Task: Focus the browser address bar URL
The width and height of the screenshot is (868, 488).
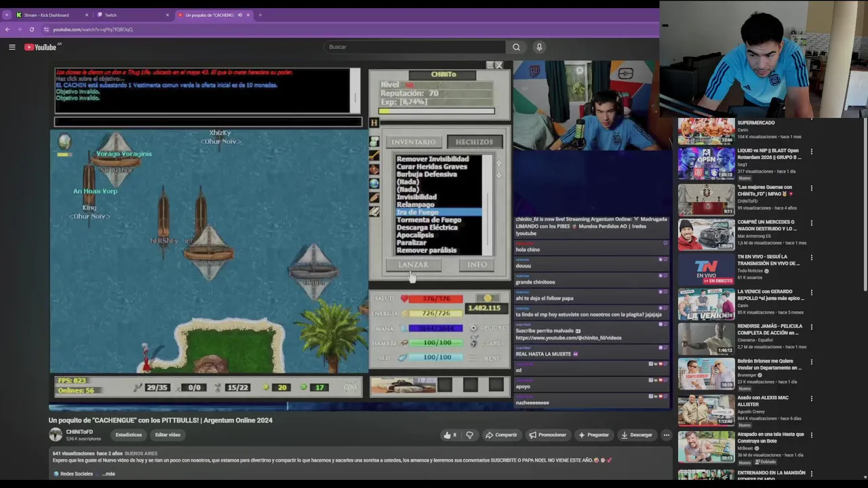Action: (x=93, y=29)
